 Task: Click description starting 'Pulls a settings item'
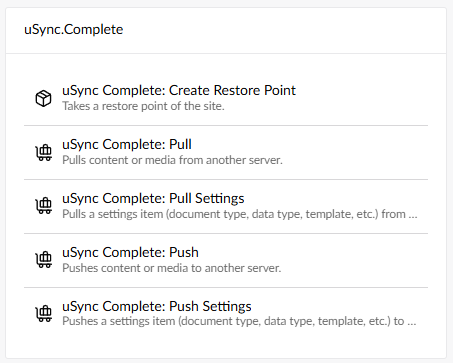[240, 214]
